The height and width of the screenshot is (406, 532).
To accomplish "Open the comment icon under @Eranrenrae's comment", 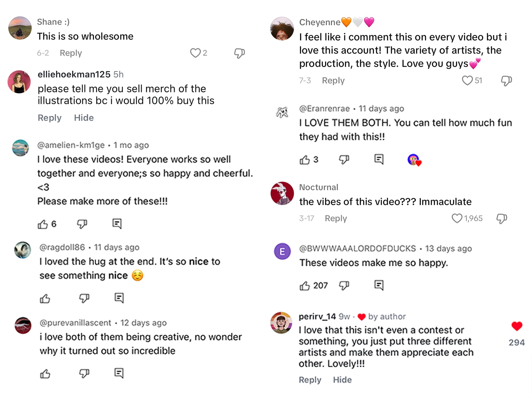I will coord(378,159).
